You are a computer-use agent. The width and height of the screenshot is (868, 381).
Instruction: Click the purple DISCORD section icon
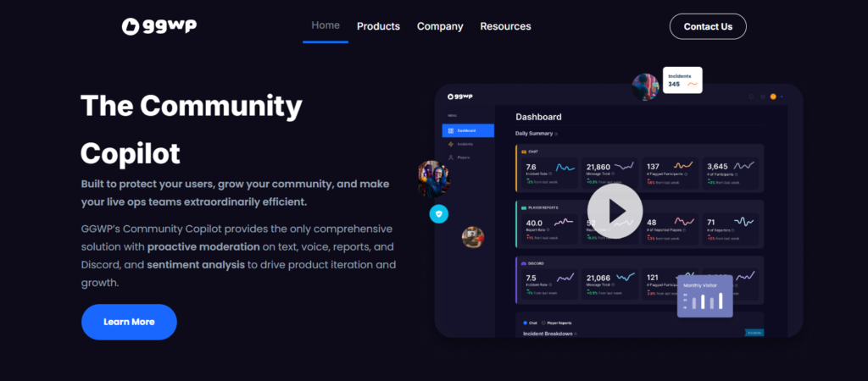pyautogui.click(x=524, y=264)
